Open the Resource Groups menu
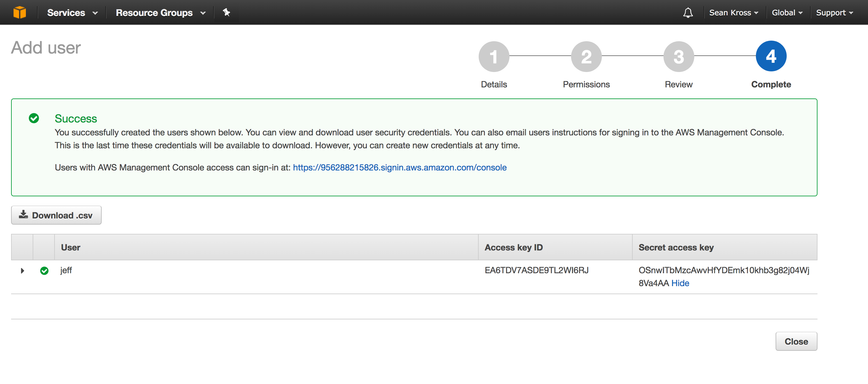 161,12
